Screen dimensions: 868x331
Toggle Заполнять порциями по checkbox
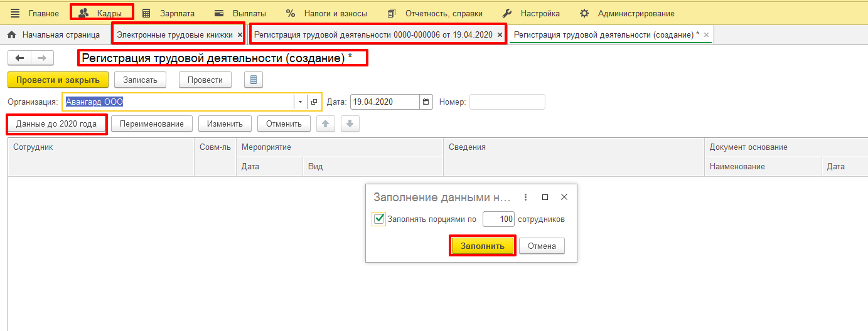click(378, 219)
